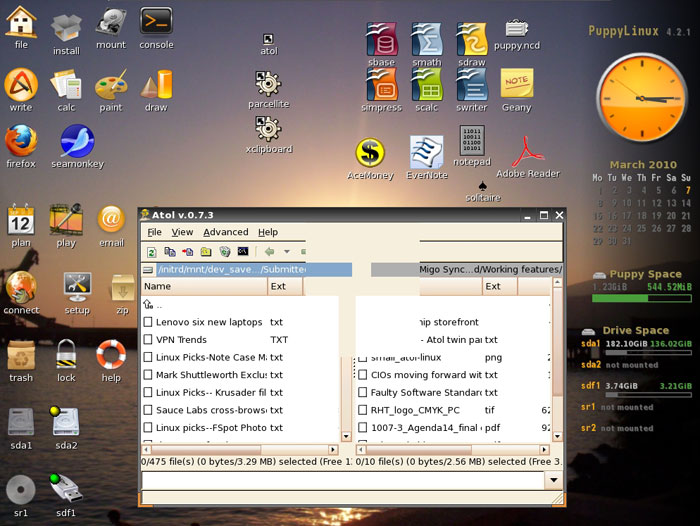Image resolution: width=700 pixels, height=526 pixels.
Task: Click the green Back arrow in Atol toolbar
Action: (269, 252)
